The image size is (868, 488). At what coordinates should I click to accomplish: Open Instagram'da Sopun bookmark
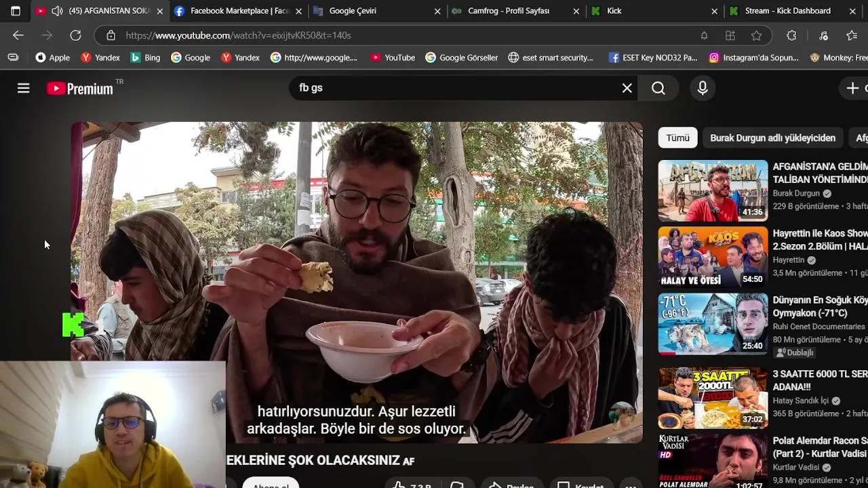[754, 58]
